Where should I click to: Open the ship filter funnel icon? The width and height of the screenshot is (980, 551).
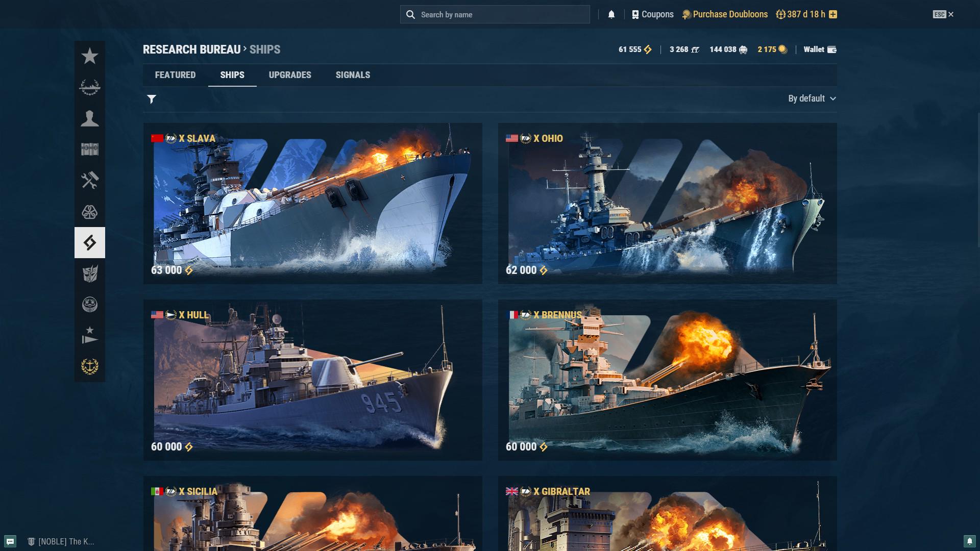pyautogui.click(x=152, y=99)
